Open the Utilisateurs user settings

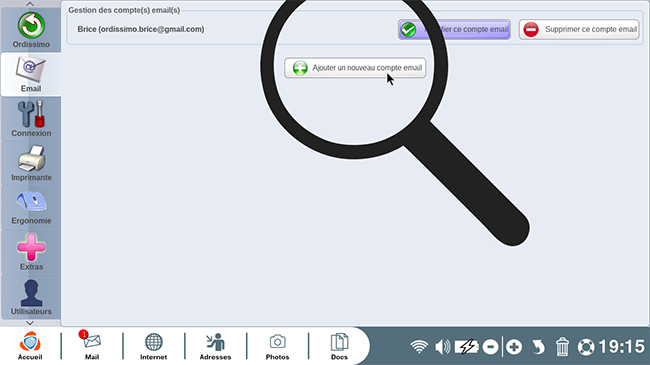31,296
